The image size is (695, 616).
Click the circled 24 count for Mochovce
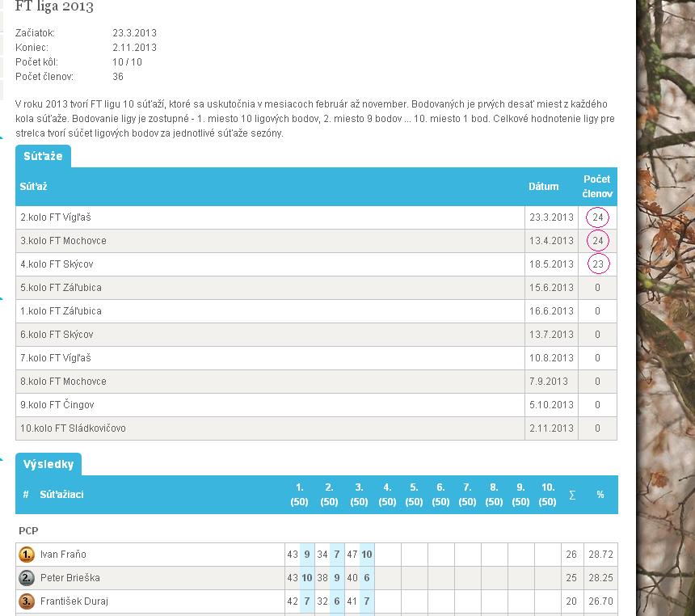coord(597,241)
